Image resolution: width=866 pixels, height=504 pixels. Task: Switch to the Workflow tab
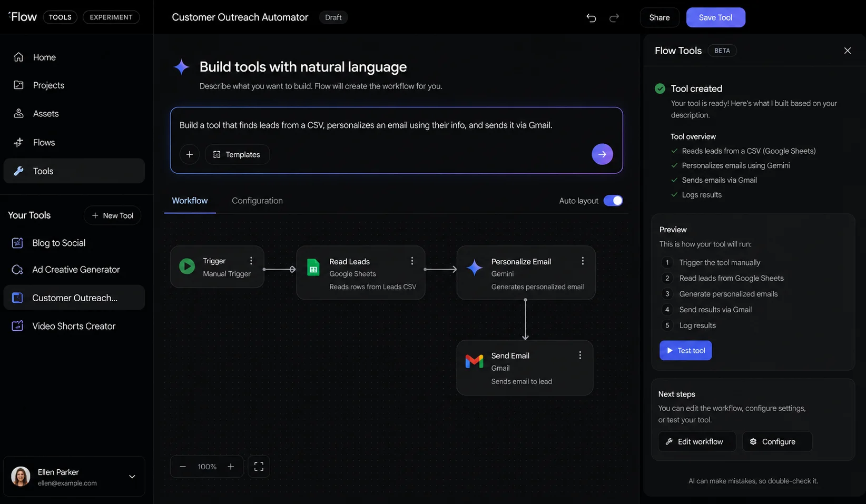point(190,201)
